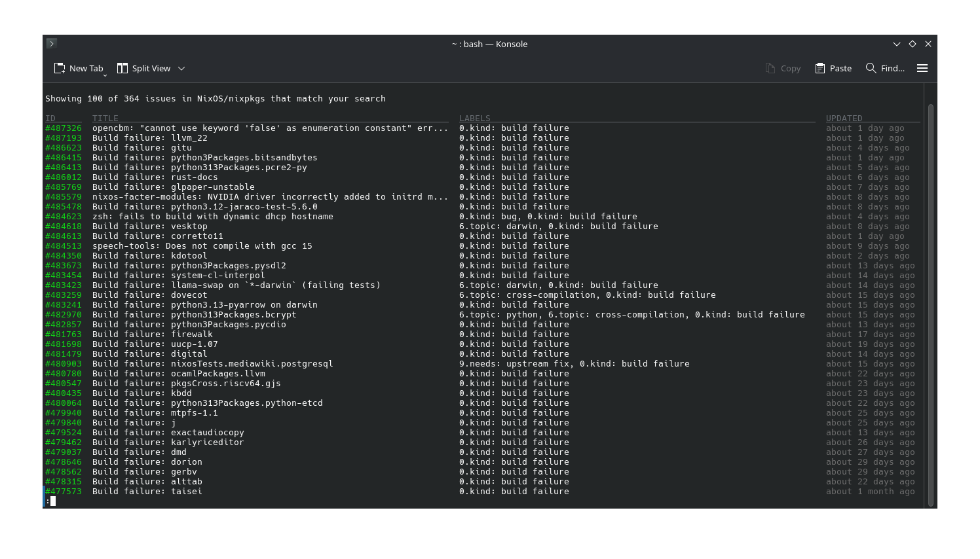Viewport: 980px width, 559px height.
Task: Click the Split View icon
Action: click(x=122, y=68)
